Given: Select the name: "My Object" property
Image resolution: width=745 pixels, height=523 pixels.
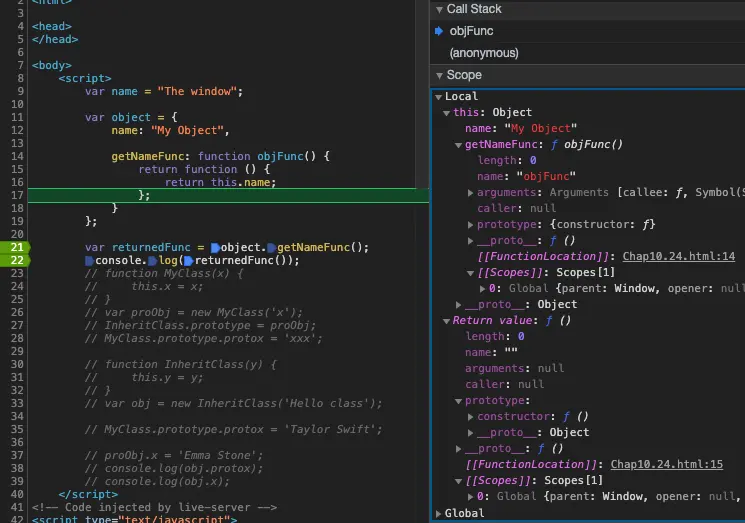Looking at the screenshot, I should click(x=521, y=129).
